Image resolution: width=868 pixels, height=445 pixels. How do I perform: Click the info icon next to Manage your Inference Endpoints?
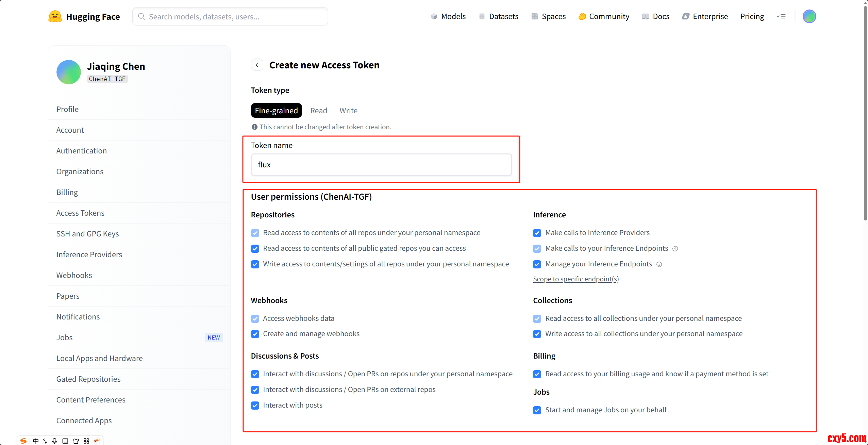point(659,264)
